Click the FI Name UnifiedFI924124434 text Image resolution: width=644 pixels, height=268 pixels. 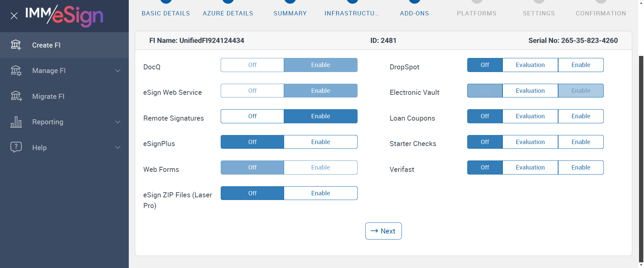(x=197, y=41)
